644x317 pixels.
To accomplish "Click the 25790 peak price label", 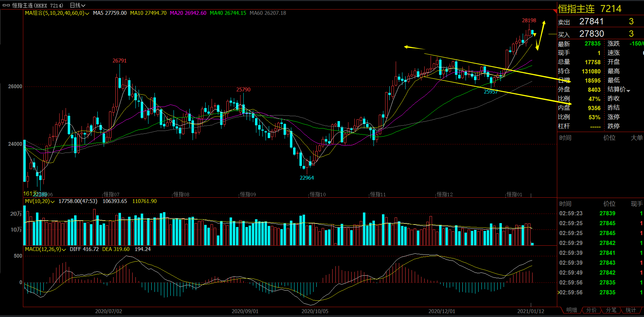I will pyautogui.click(x=243, y=90).
